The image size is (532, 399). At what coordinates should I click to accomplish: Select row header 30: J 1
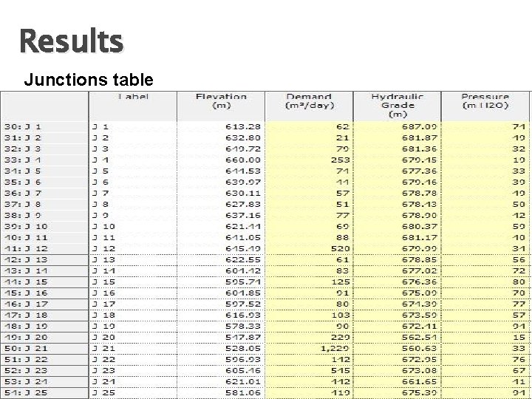click(x=44, y=127)
